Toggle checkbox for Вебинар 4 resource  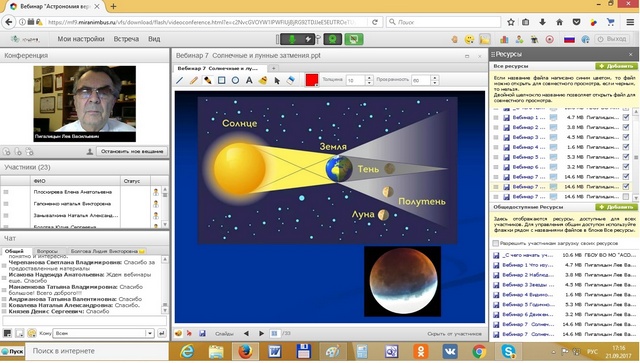pyautogui.click(x=626, y=147)
